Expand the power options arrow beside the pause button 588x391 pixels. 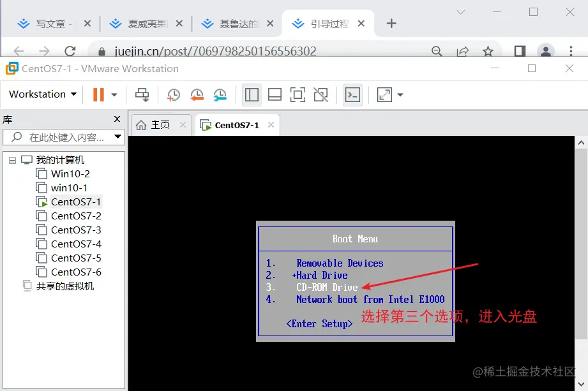pos(114,95)
